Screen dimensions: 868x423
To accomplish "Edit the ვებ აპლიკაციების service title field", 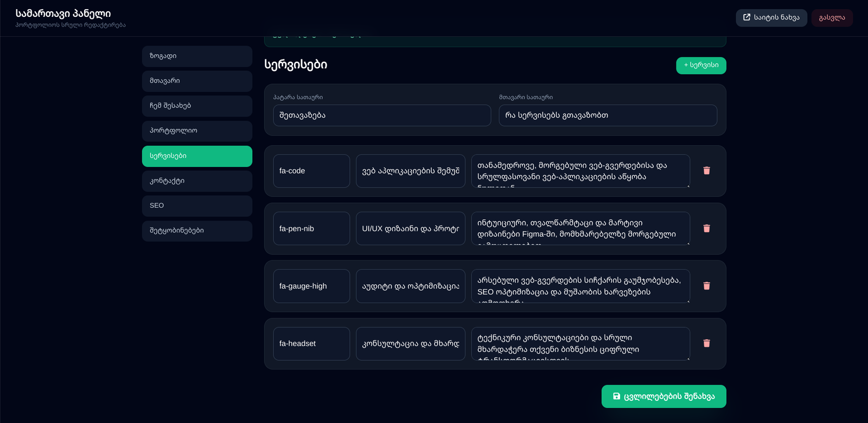I will point(411,171).
